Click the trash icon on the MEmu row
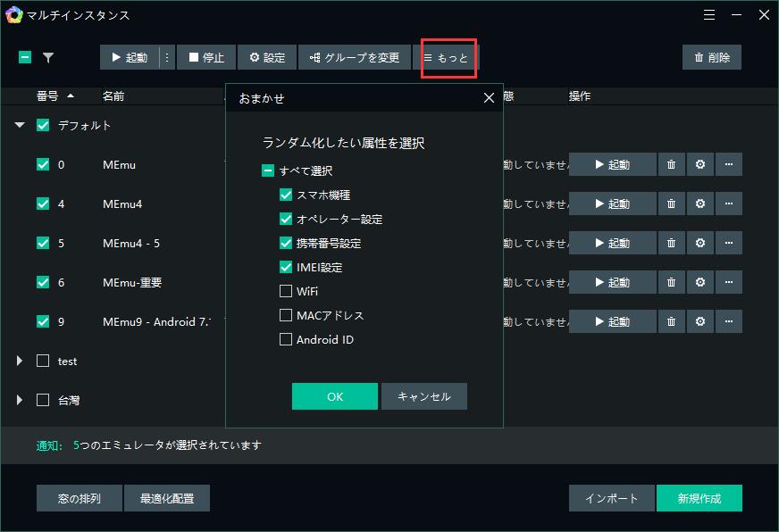Screen dimensions: 779x532 click(671, 164)
